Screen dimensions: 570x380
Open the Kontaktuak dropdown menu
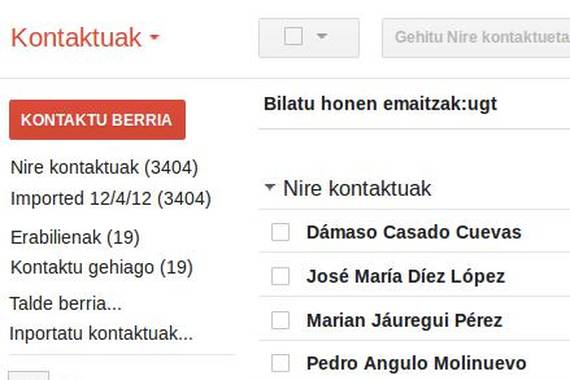coord(85,37)
